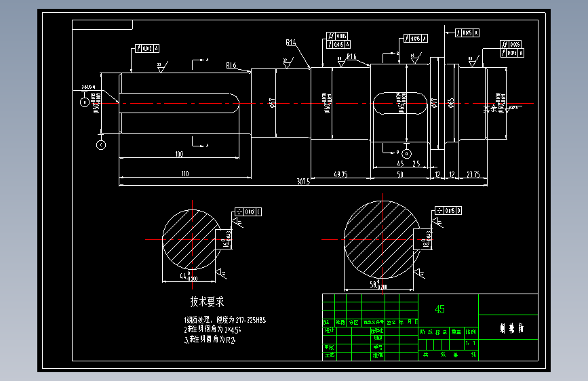
Task: Click the datum C circle symbol
Action: click(101, 145)
